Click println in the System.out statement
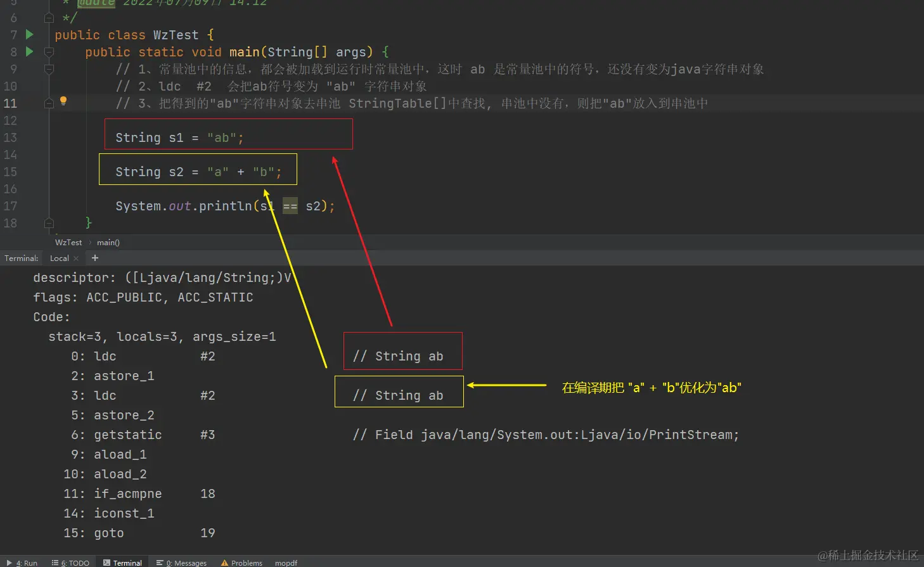 (x=225, y=206)
